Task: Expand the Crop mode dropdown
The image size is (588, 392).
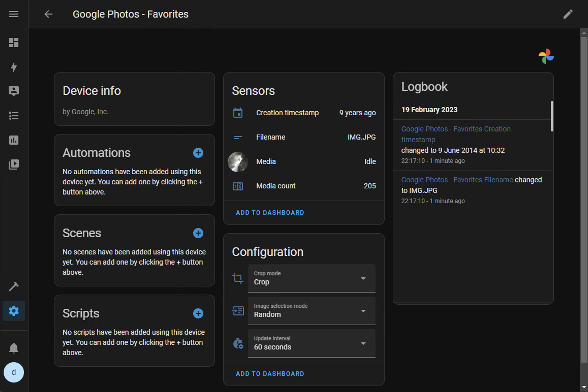Action: coord(312,278)
